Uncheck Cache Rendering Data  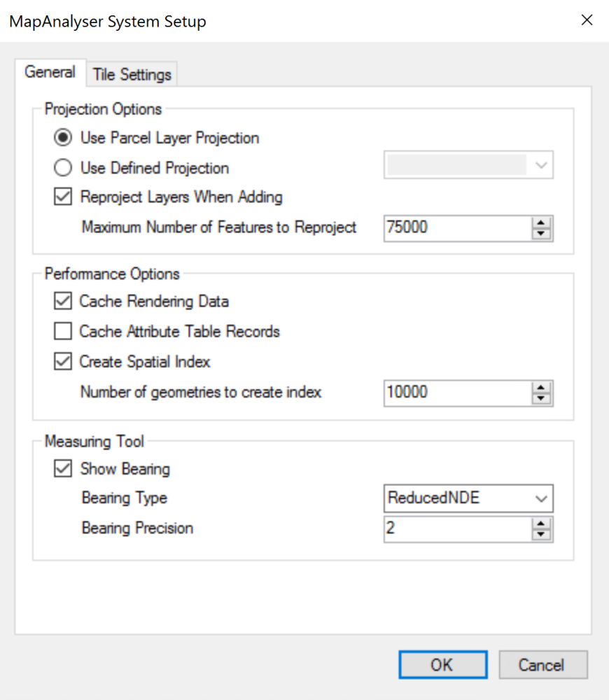[62, 301]
